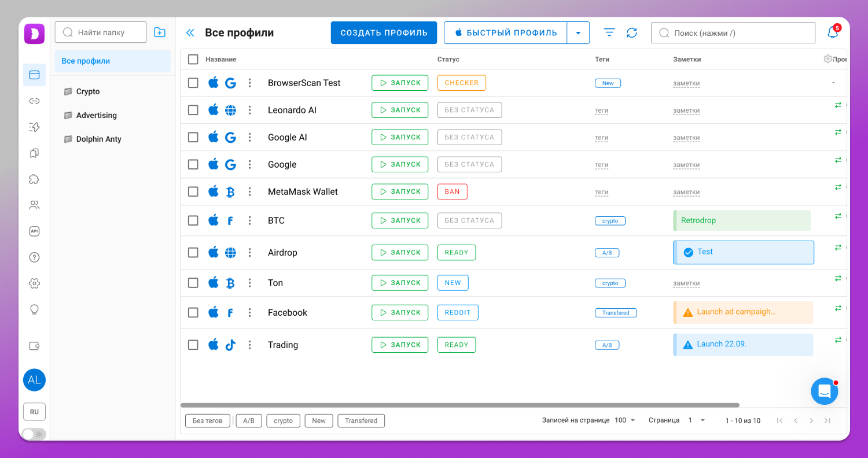Click СОЗДАТЬ ПРОФИЛЬ button

tap(384, 33)
